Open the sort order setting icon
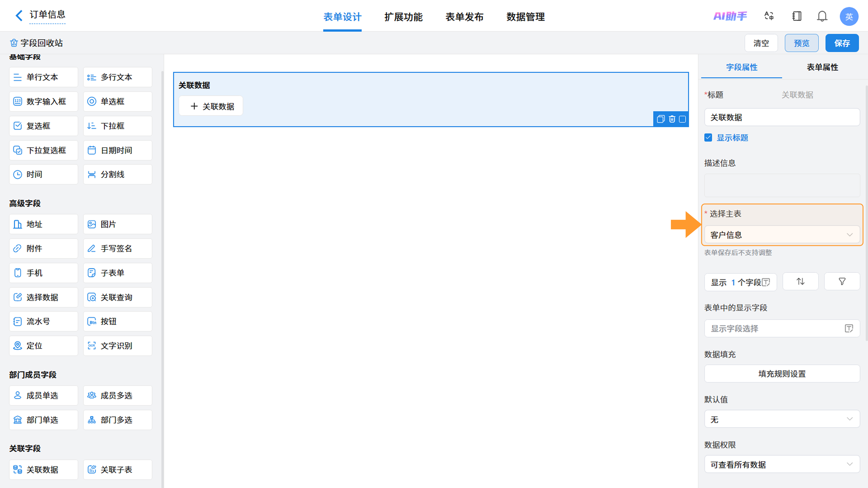868x488 pixels. (800, 281)
